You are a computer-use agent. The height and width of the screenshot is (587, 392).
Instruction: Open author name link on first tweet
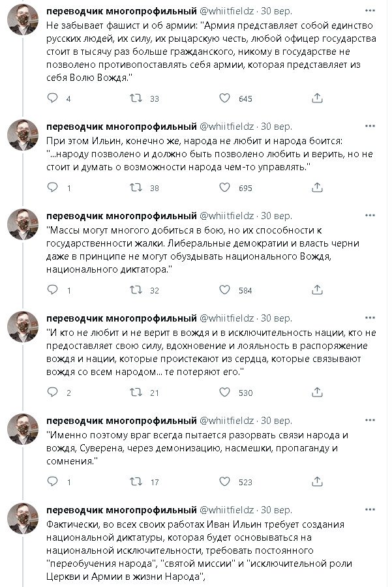[x=121, y=12]
